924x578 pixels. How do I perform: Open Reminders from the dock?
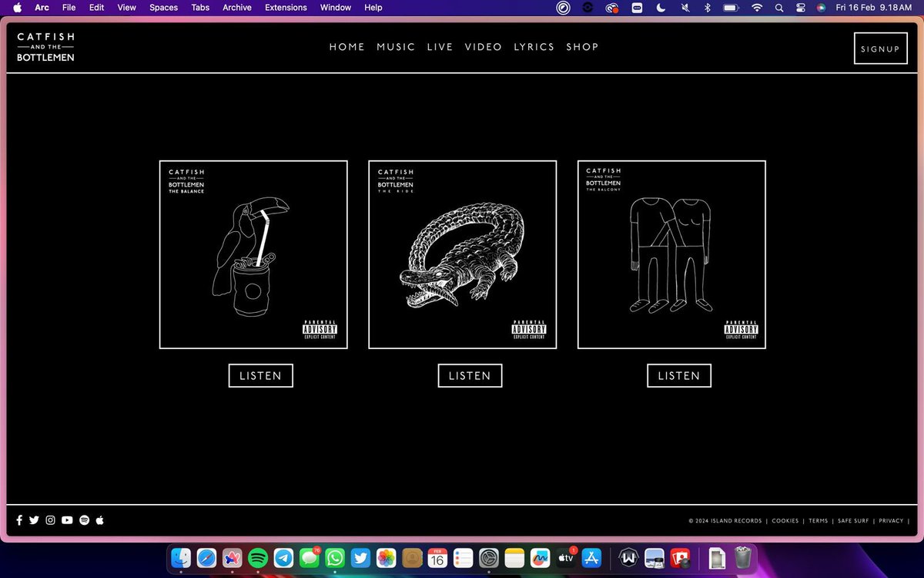tap(463, 557)
